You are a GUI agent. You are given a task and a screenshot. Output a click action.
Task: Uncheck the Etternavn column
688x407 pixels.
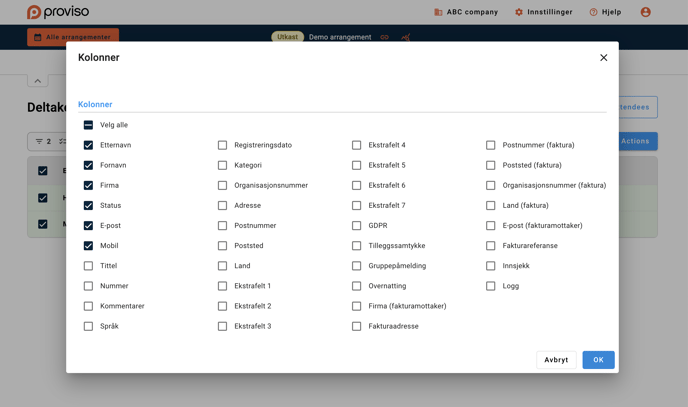(x=88, y=145)
